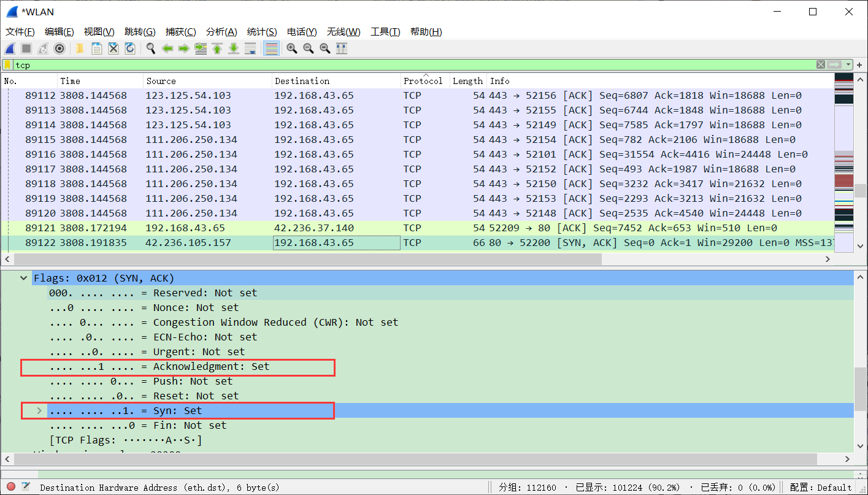Open display filter bookmarks icon
This screenshot has width=868, height=495.
point(7,64)
